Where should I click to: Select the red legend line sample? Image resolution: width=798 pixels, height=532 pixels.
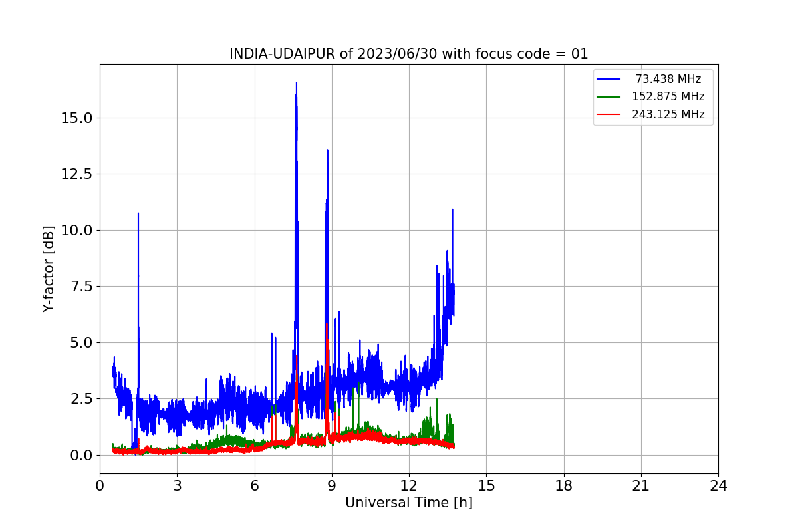pos(608,114)
